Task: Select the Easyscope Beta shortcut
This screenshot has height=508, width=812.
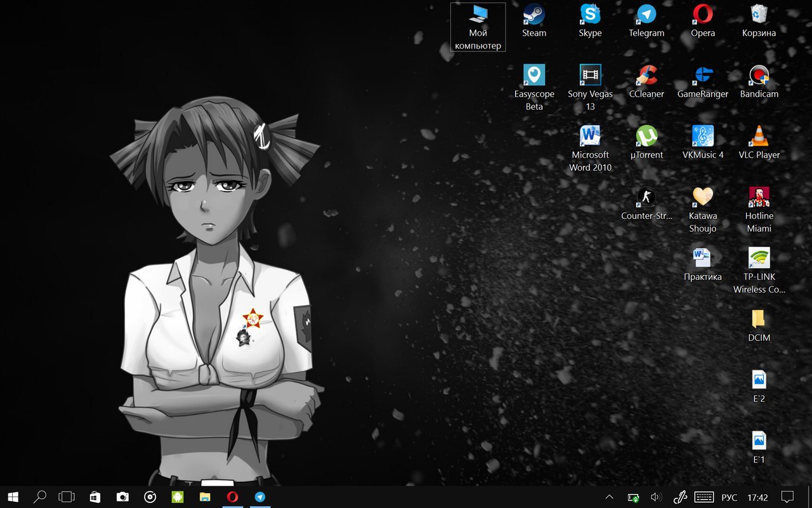Action: (534, 88)
